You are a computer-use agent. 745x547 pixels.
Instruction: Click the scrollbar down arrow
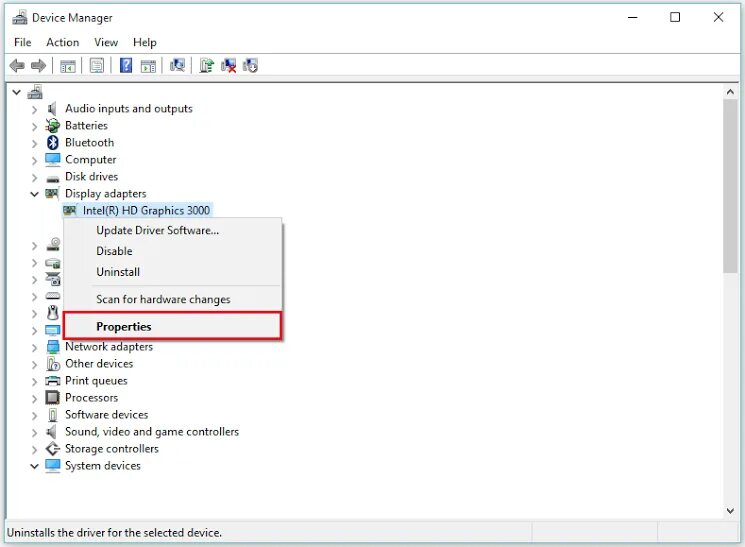(730, 510)
